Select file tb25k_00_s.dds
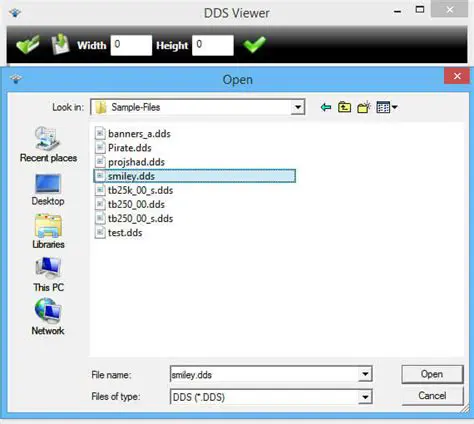Viewport: 474px width, 424px height. pos(140,190)
